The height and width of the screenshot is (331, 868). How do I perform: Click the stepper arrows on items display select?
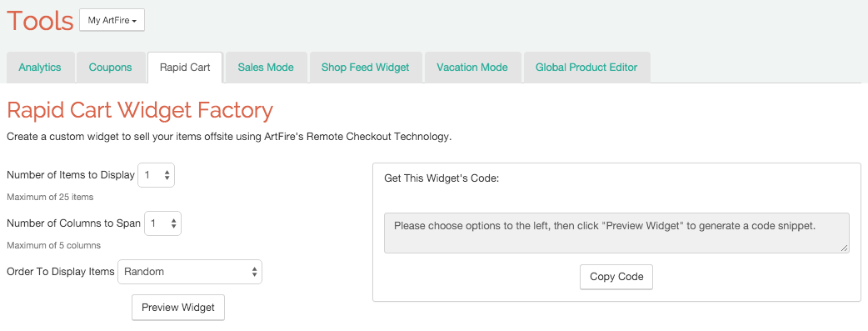click(x=167, y=175)
